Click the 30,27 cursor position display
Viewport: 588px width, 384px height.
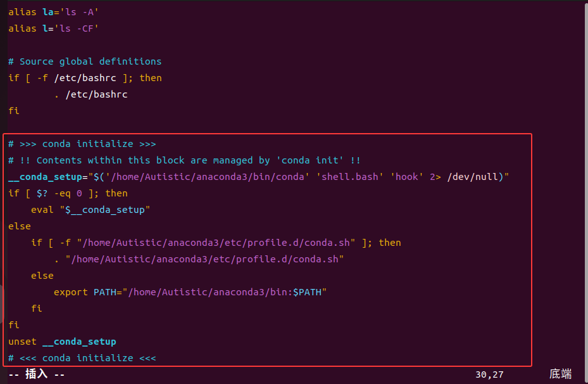pos(489,374)
